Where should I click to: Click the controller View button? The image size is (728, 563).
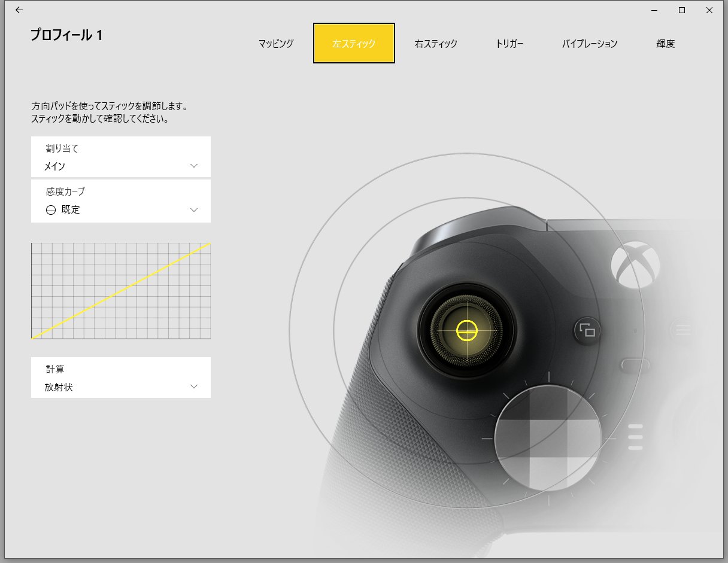point(588,330)
